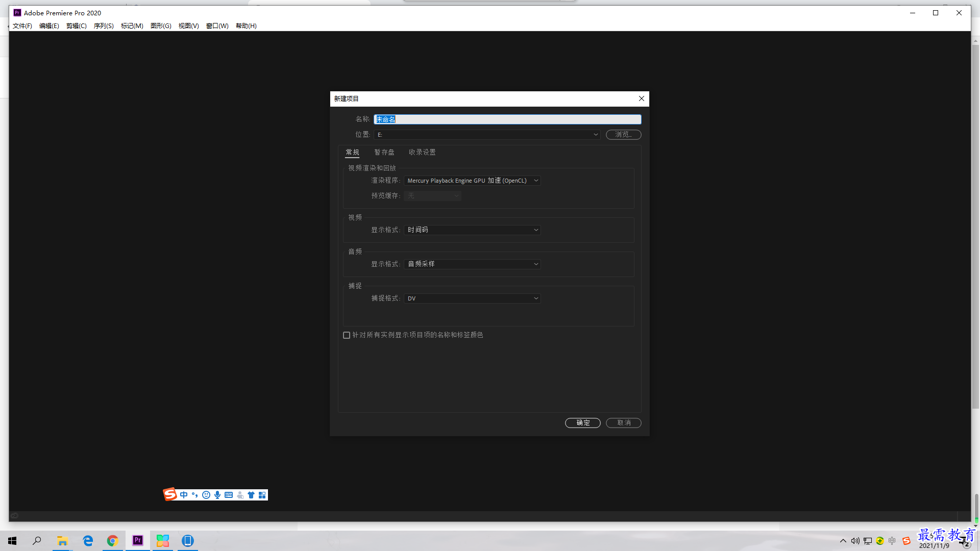Screen dimensions: 980x551
Task: Open the 文件(F) menu
Action: click(22, 26)
